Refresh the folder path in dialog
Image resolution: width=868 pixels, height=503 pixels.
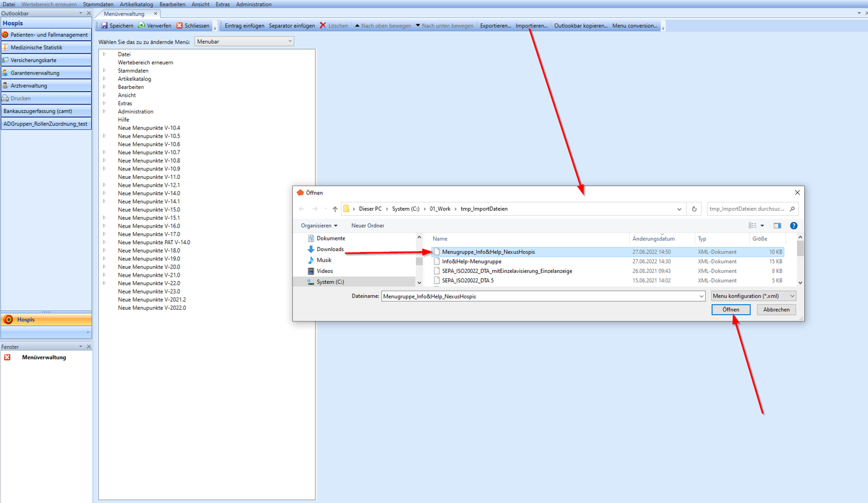[x=694, y=209]
